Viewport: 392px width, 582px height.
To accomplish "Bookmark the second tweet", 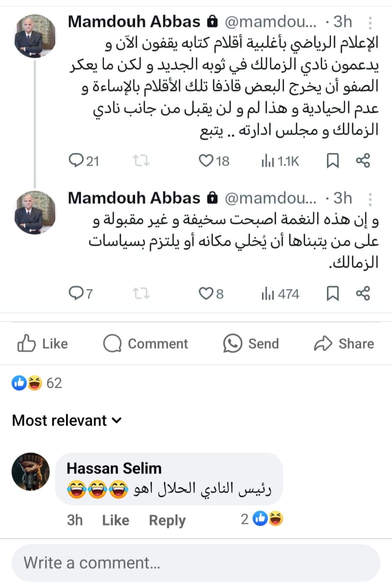I will pos(332,294).
